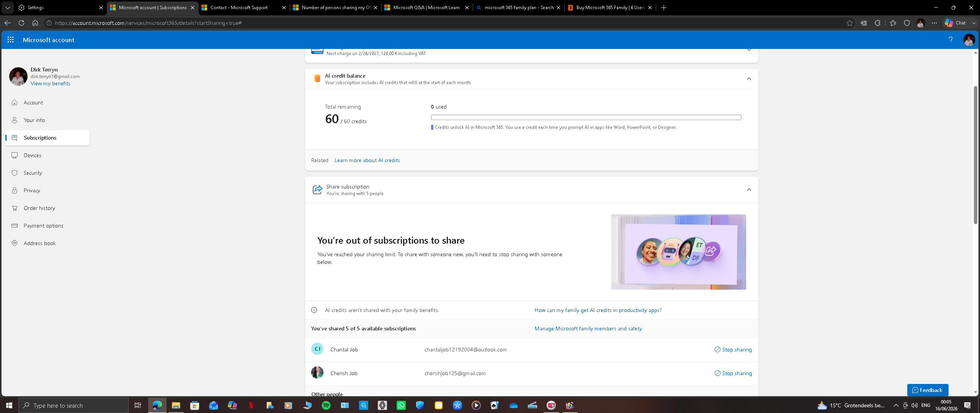
Task: Click View my benefits link
Action: point(51,83)
